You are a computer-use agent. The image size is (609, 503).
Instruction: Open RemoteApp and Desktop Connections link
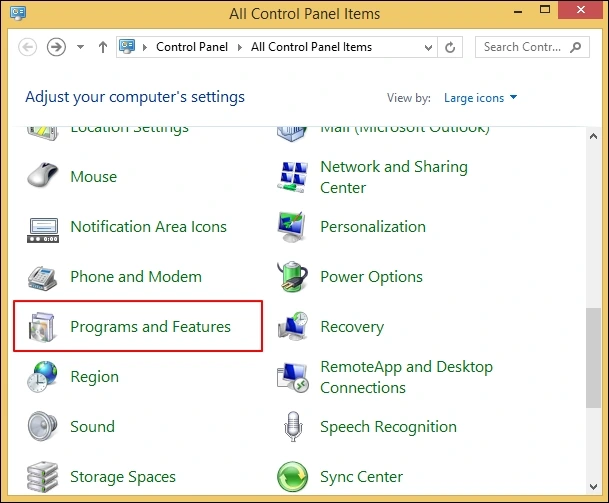(406, 377)
